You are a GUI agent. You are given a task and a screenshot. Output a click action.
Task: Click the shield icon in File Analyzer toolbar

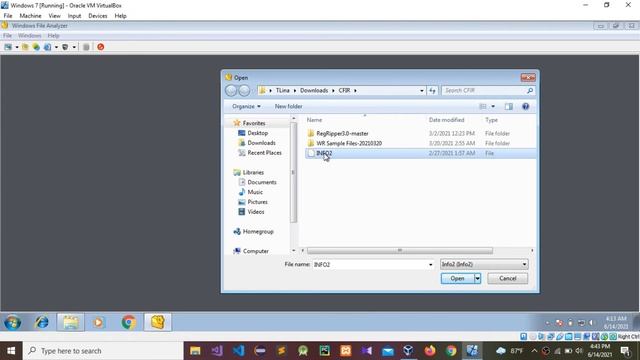(x=65, y=47)
